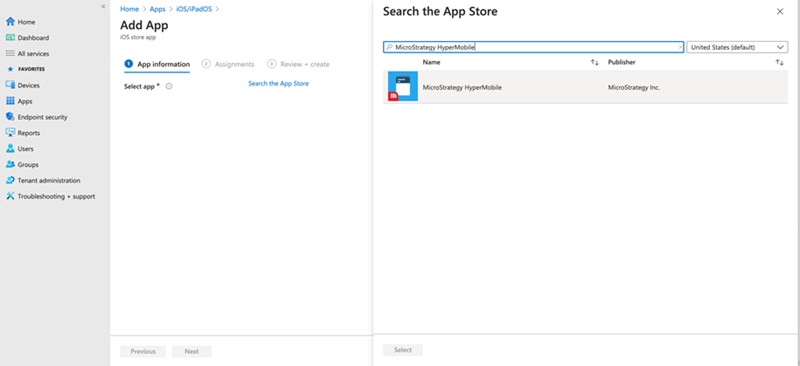Expand the United States (default) country dropdown
This screenshot has width=800, height=366.
[x=737, y=47]
